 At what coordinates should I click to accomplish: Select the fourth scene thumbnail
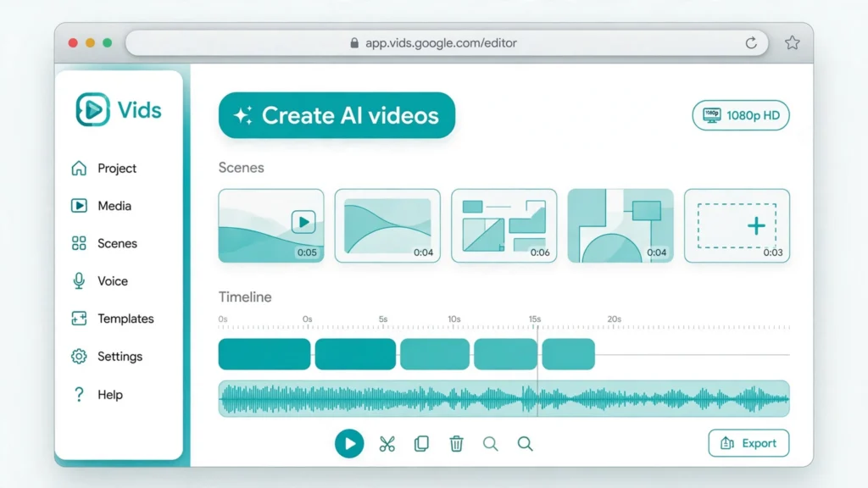pos(620,225)
